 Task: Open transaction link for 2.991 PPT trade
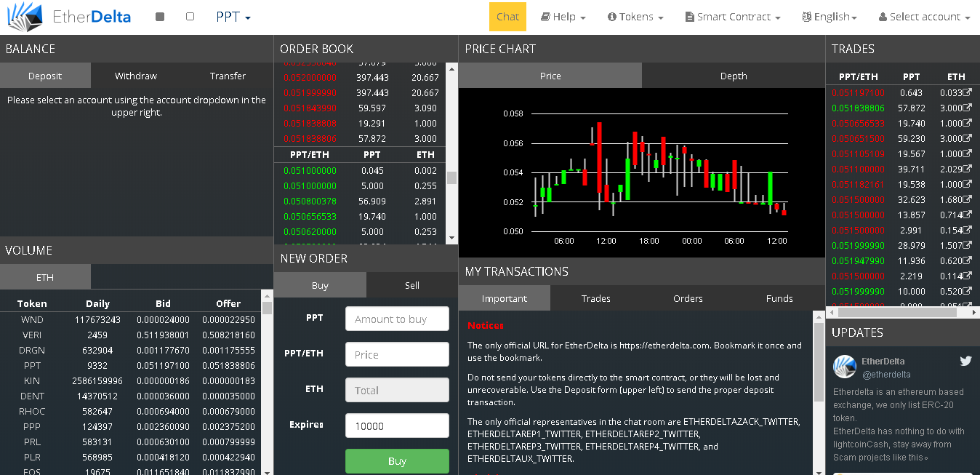coord(967,230)
